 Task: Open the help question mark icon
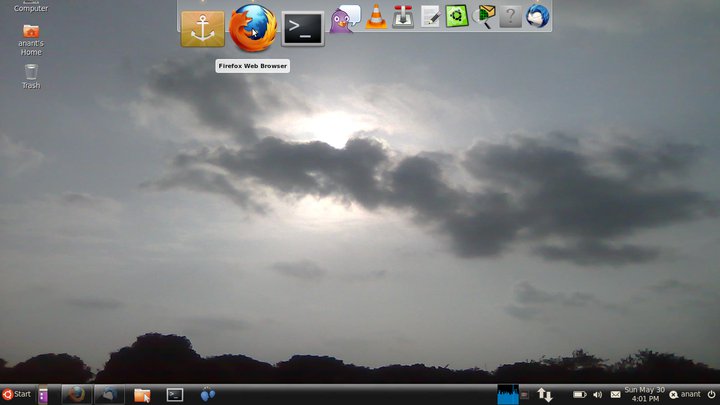point(510,16)
